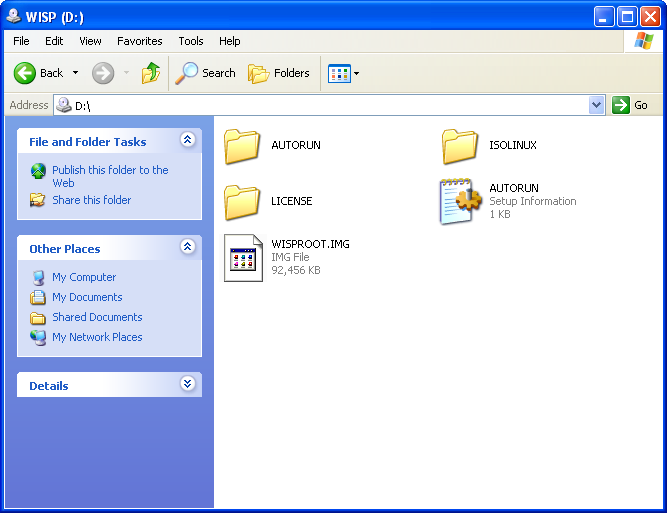Viewport: 667px width, 513px height.
Task: Go up one folder level
Action: [151, 73]
